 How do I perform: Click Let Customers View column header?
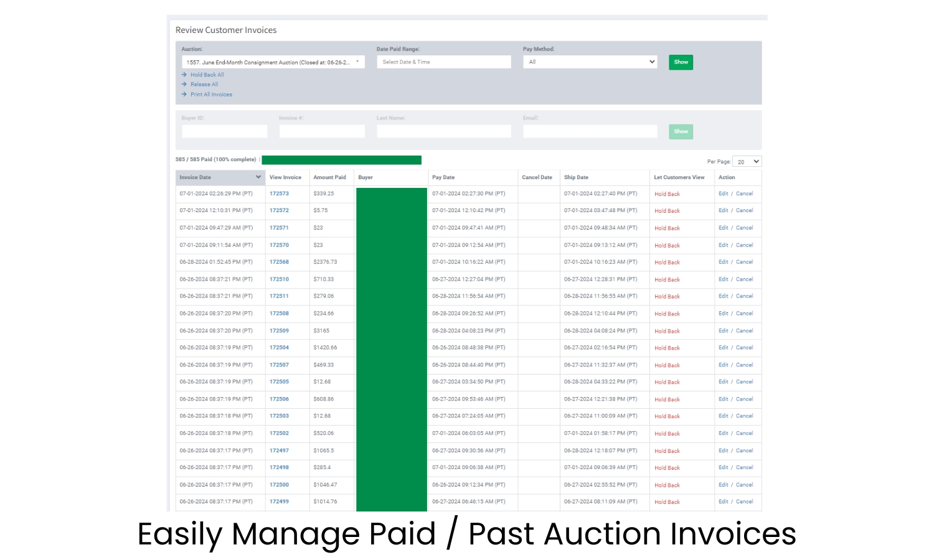pyautogui.click(x=679, y=177)
